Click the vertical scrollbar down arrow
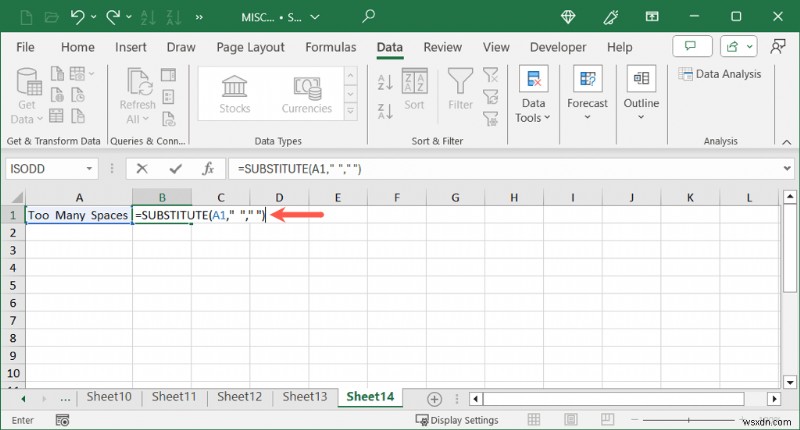Screen dimensions: 800x430 790,382
